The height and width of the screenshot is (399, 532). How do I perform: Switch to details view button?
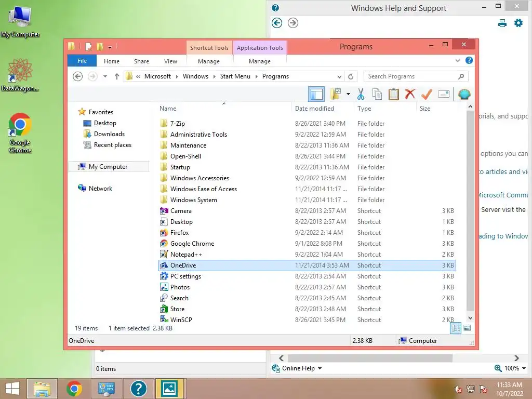click(456, 328)
